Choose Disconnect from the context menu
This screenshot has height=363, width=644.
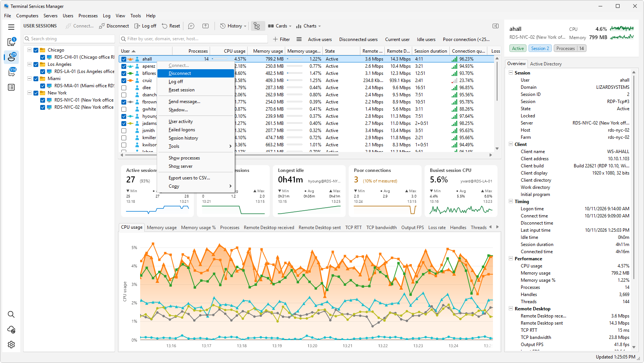196,73
